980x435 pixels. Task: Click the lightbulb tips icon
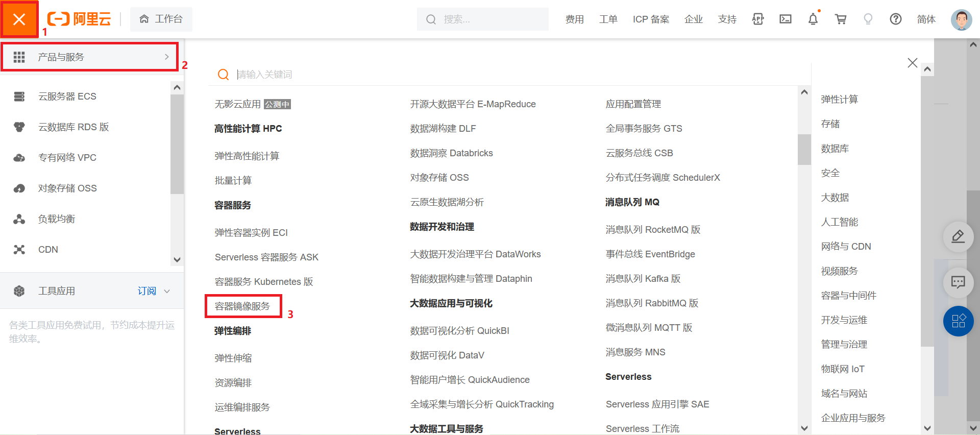coord(868,19)
